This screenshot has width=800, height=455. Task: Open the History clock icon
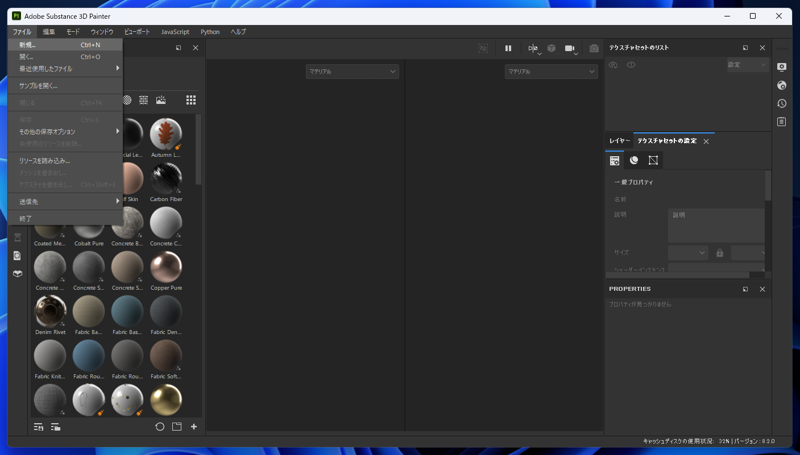click(782, 104)
